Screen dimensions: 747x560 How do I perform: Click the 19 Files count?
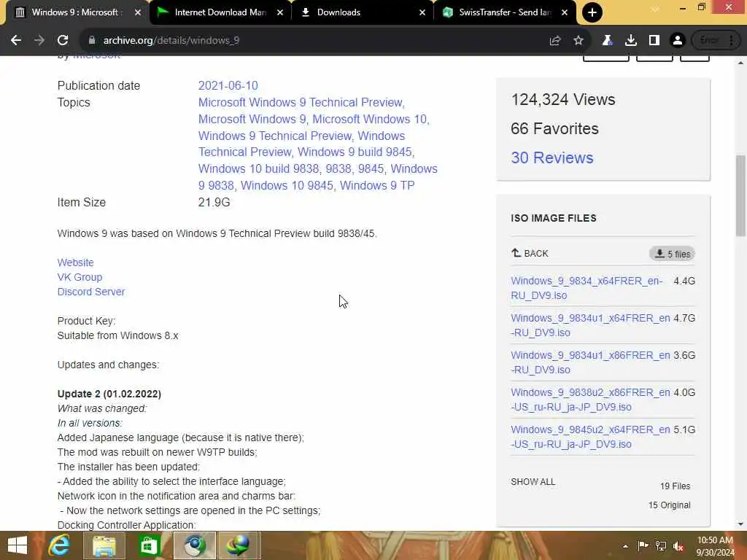click(675, 486)
